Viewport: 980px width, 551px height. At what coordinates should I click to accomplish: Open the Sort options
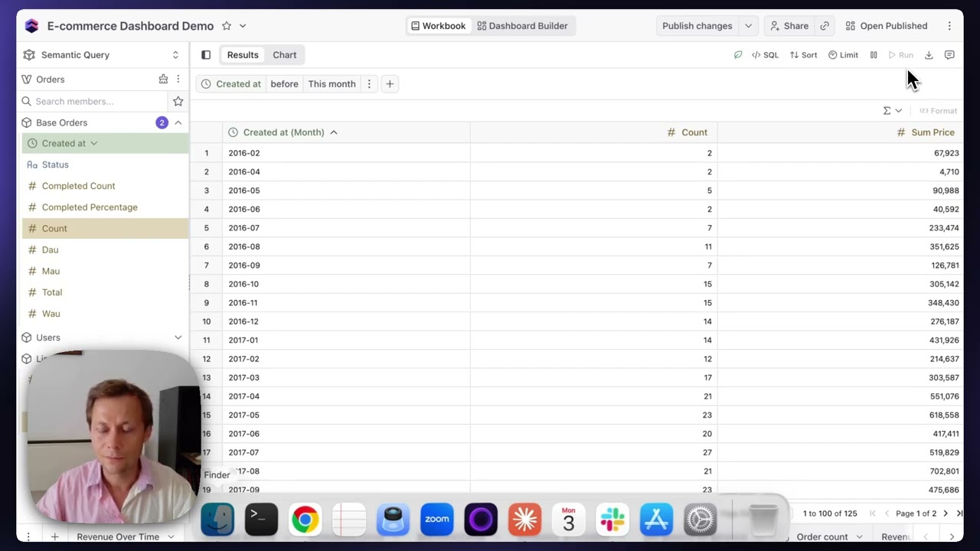[x=803, y=55]
